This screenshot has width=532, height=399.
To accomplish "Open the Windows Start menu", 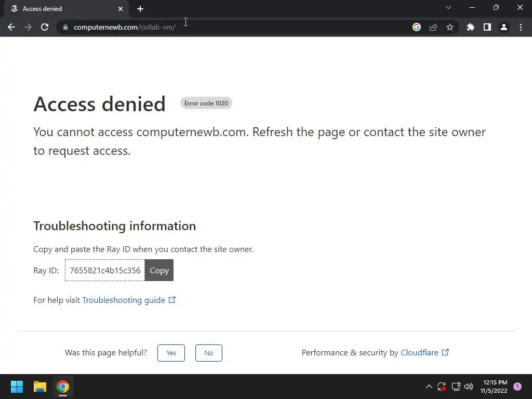I will pyautogui.click(x=17, y=387).
